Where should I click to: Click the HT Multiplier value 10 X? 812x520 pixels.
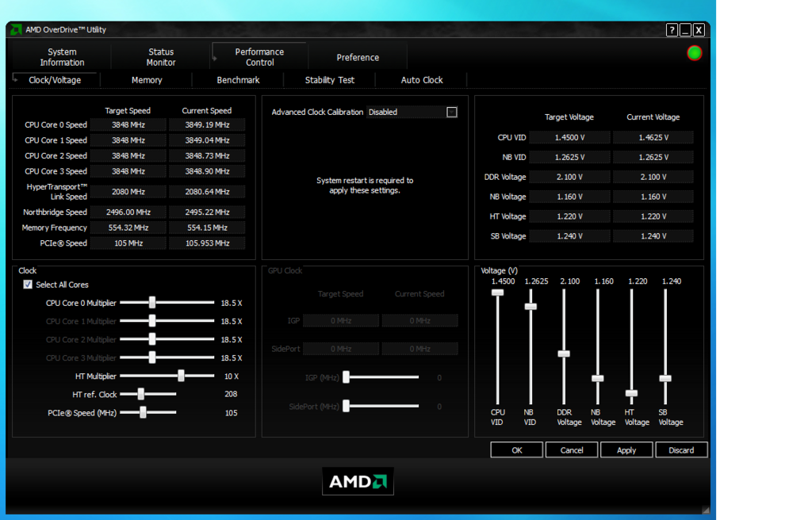pos(232,376)
